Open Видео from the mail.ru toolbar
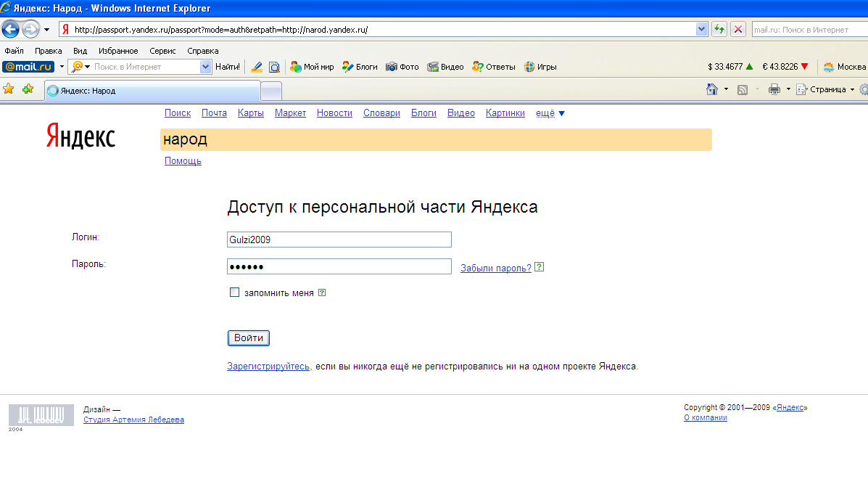This screenshot has height=495, width=868. [445, 67]
